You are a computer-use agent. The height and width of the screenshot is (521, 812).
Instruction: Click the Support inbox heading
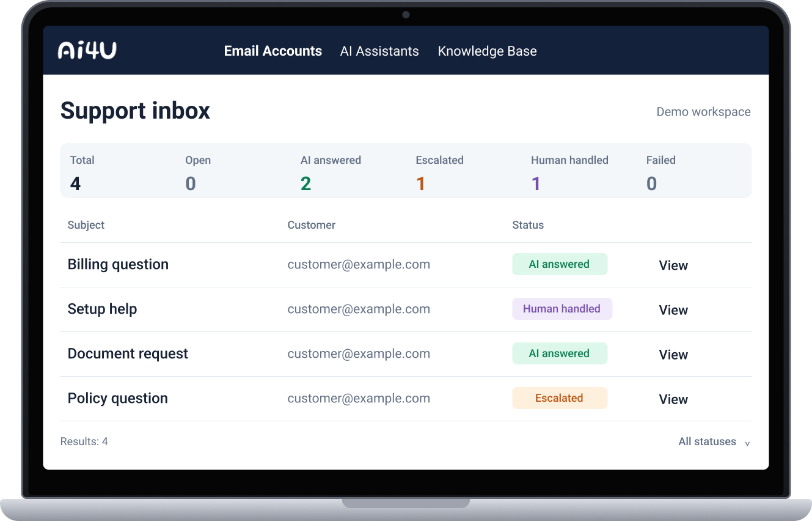(135, 111)
